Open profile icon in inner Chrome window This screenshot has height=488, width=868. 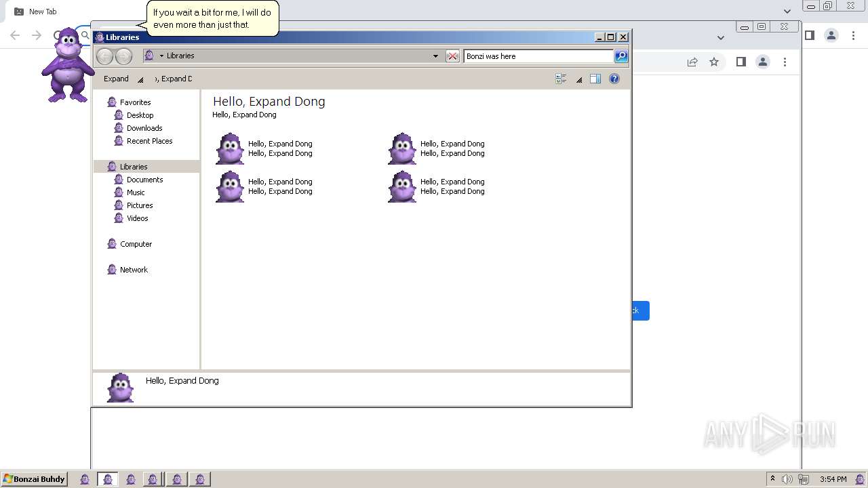763,62
